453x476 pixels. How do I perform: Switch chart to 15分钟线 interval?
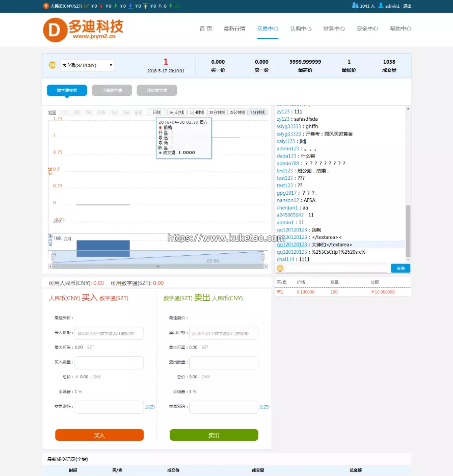point(237,112)
